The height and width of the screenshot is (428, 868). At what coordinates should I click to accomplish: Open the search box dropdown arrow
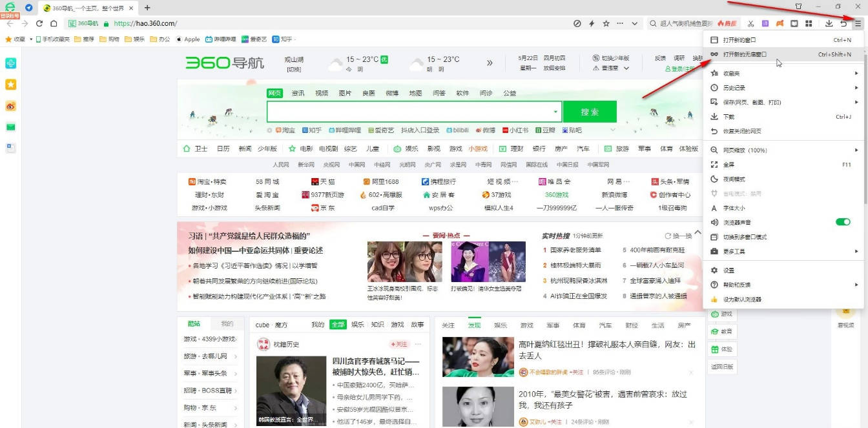[555, 112]
